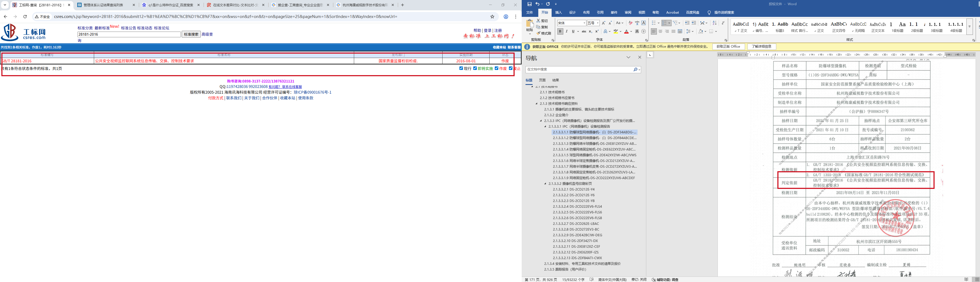Screen dimensions: 980x282
Task: Switch to the 在线文本差异对比 browser tab
Action: (236, 5)
